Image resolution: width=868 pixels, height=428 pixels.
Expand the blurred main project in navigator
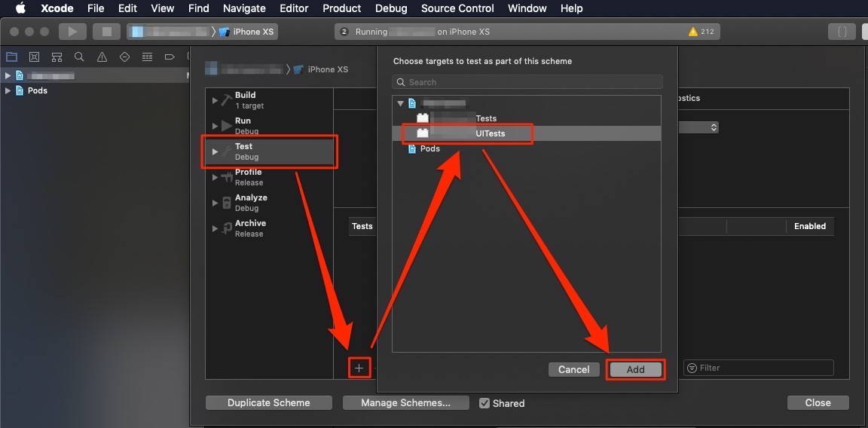[8, 75]
